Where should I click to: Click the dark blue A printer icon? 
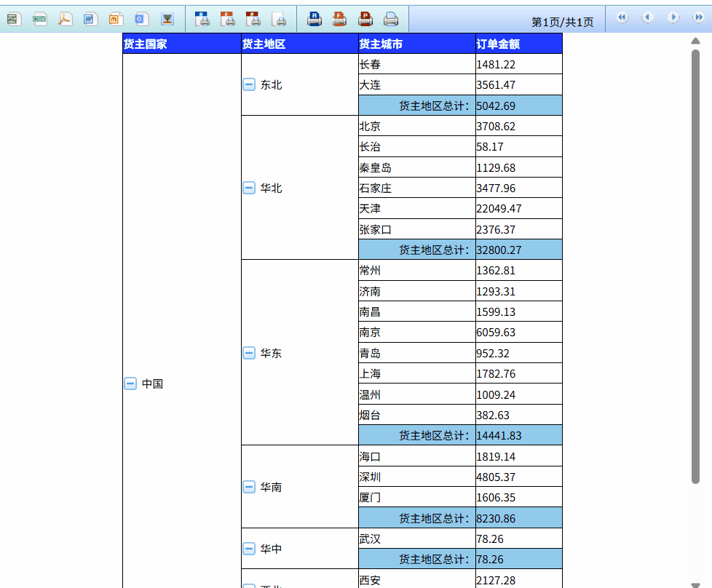[x=315, y=19]
